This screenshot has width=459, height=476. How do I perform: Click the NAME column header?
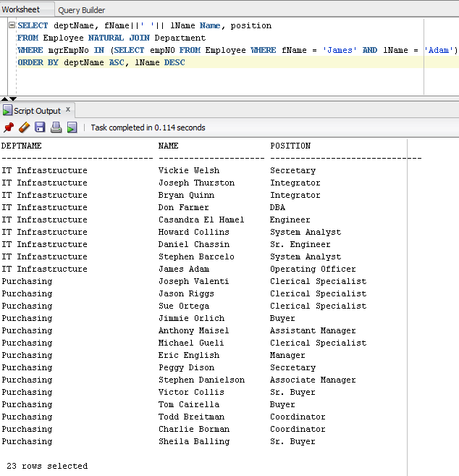pyautogui.click(x=169, y=146)
